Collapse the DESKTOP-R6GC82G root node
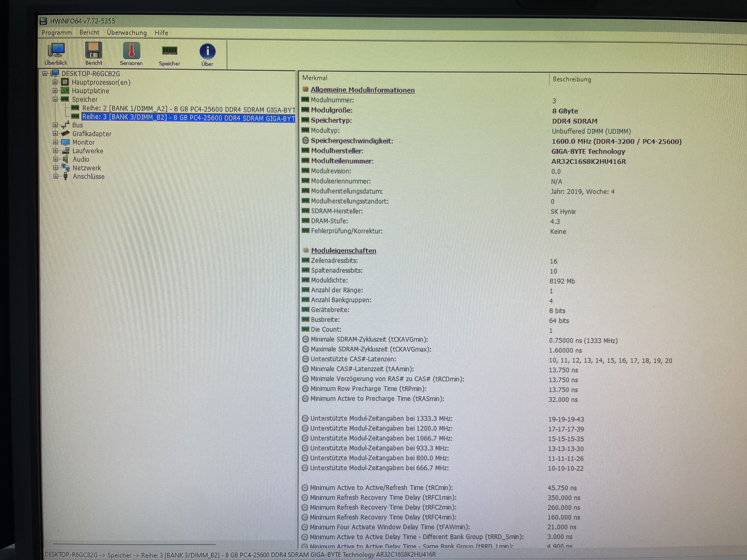This screenshot has width=747, height=560. [x=45, y=73]
